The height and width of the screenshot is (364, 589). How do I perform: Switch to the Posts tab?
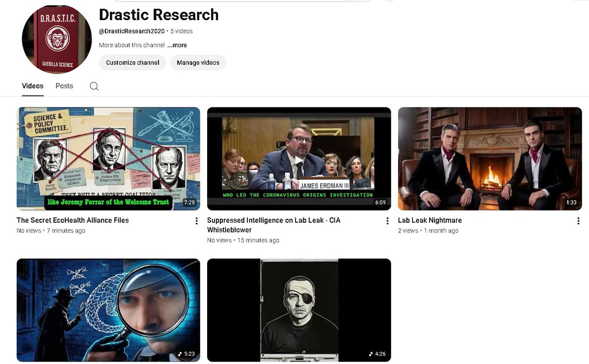point(64,86)
